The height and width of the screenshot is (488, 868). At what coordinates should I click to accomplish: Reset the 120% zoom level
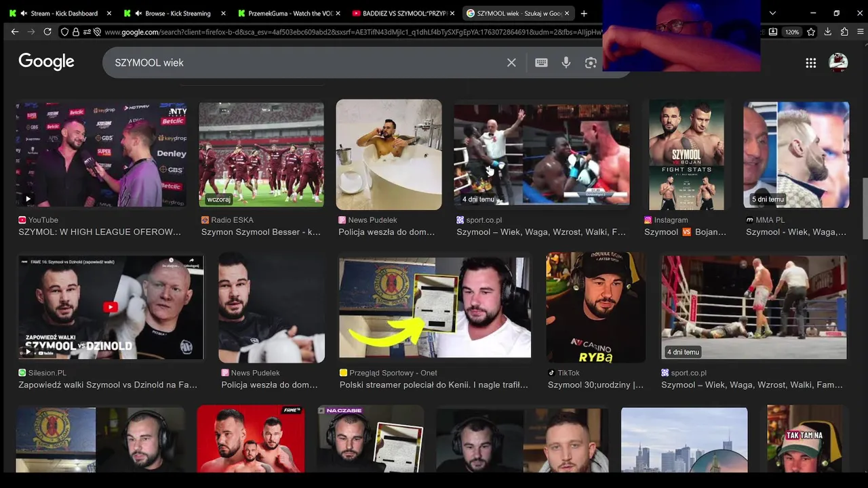[x=791, y=32]
